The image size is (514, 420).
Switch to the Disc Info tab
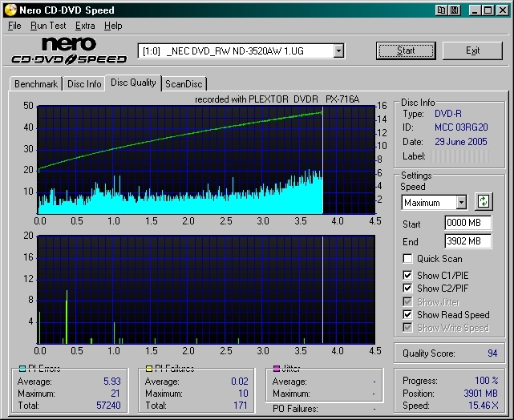click(x=84, y=84)
